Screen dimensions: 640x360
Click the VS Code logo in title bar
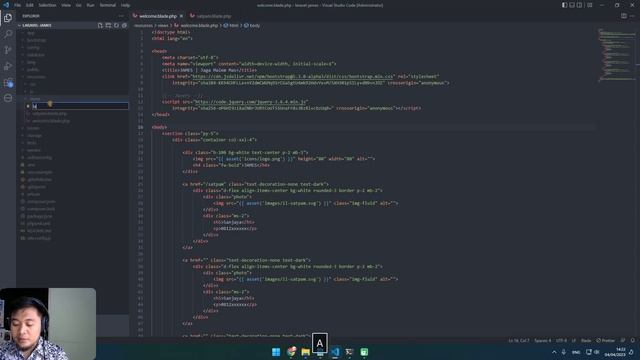[x=6, y=5]
